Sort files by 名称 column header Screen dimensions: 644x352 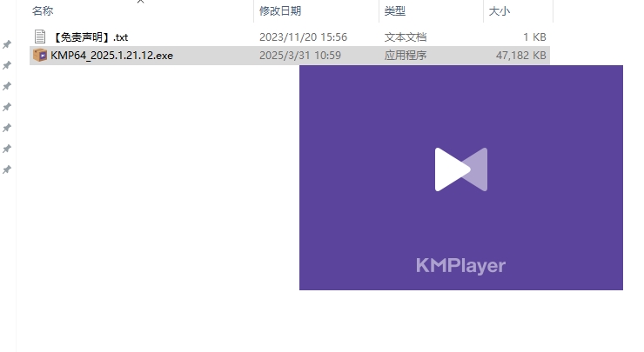pos(43,11)
